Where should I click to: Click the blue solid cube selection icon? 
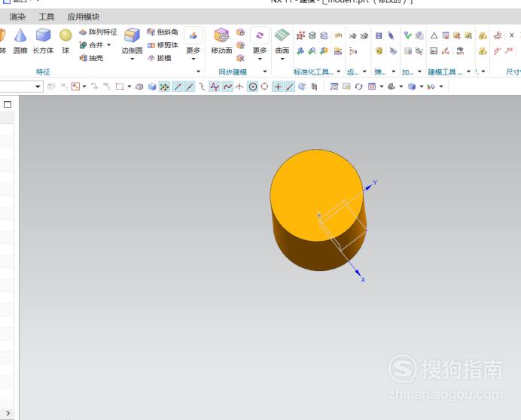point(152,87)
